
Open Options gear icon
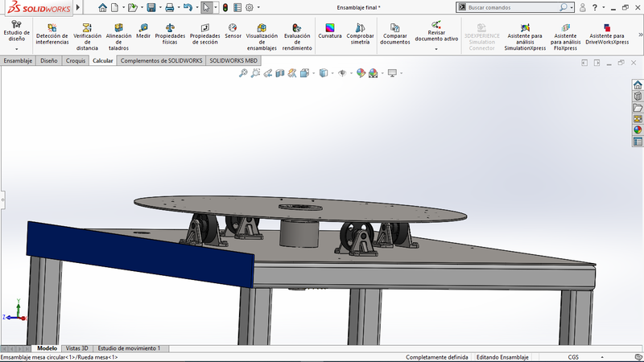click(x=250, y=7)
